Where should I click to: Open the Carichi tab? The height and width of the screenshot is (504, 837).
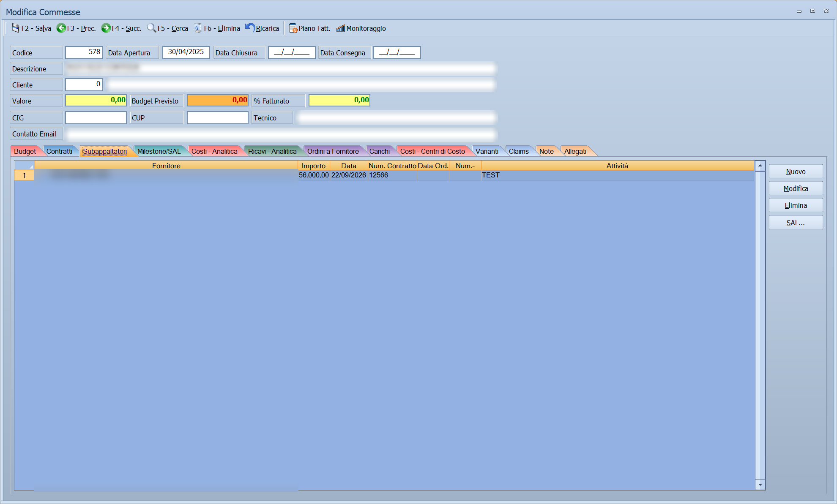(x=380, y=151)
